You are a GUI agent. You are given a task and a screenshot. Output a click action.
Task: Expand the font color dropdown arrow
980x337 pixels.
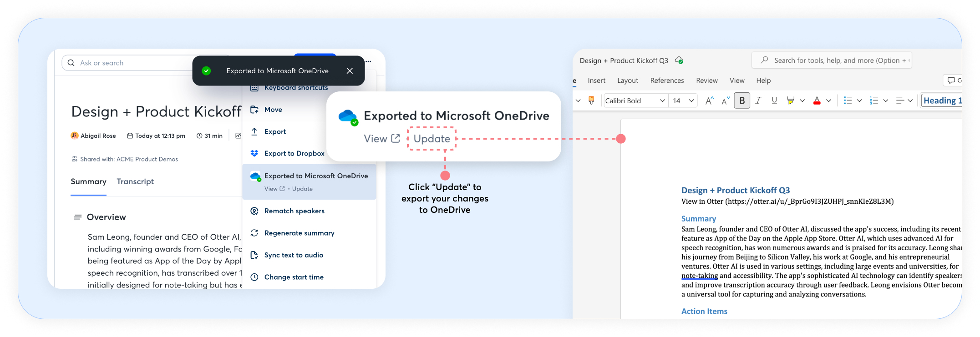[x=828, y=101]
